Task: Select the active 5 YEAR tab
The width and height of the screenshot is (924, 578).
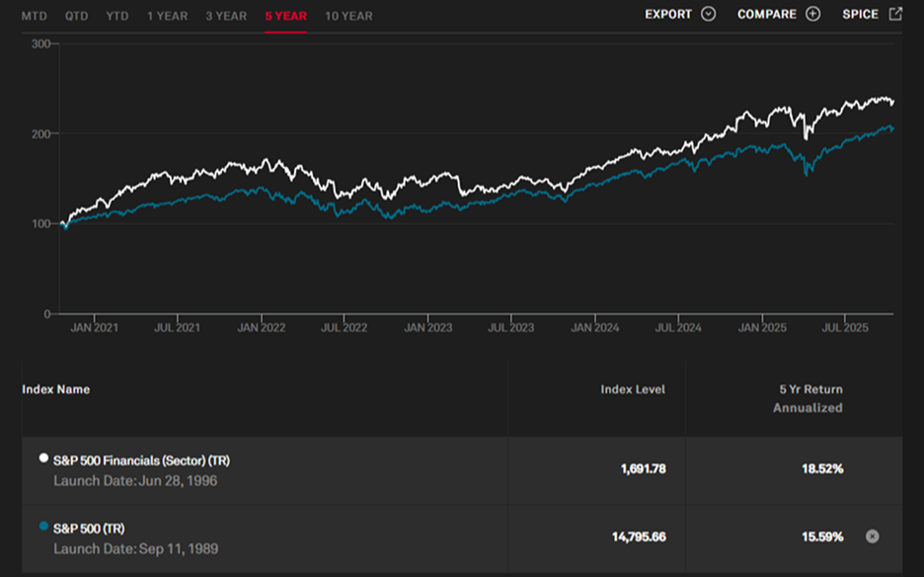Action: [x=285, y=16]
